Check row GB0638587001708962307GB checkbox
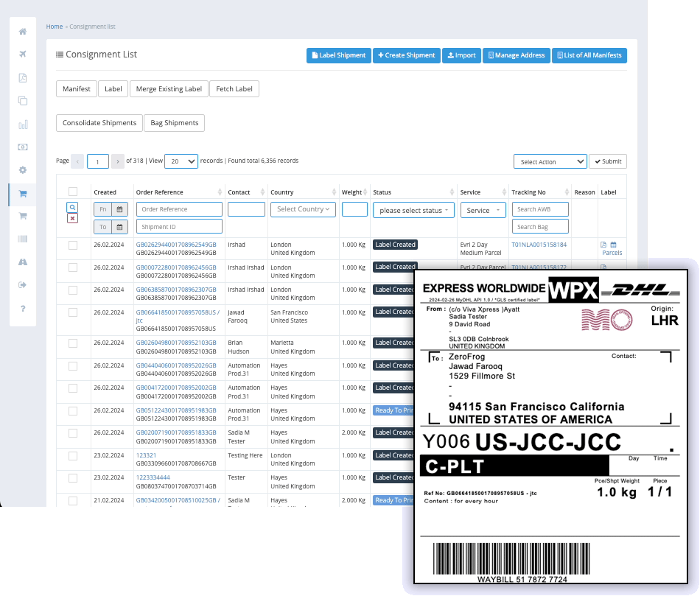The width and height of the screenshot is (700, 596). [x=73, y=290]
